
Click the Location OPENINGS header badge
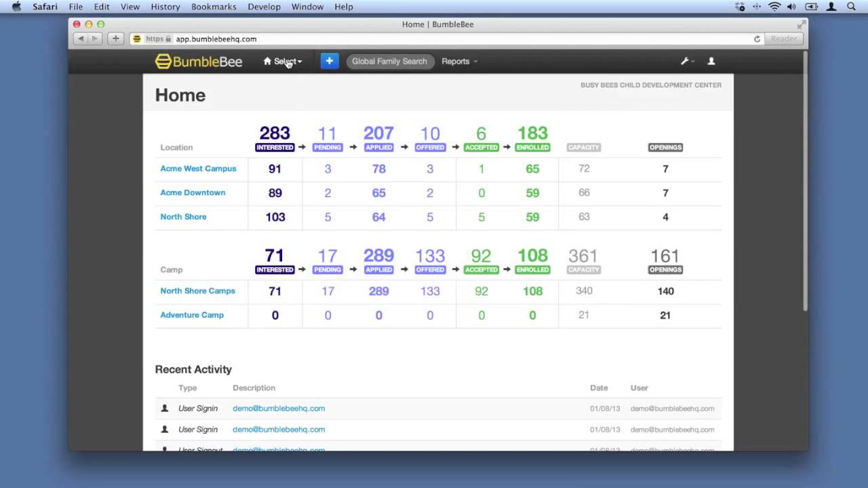pos(665,147)
